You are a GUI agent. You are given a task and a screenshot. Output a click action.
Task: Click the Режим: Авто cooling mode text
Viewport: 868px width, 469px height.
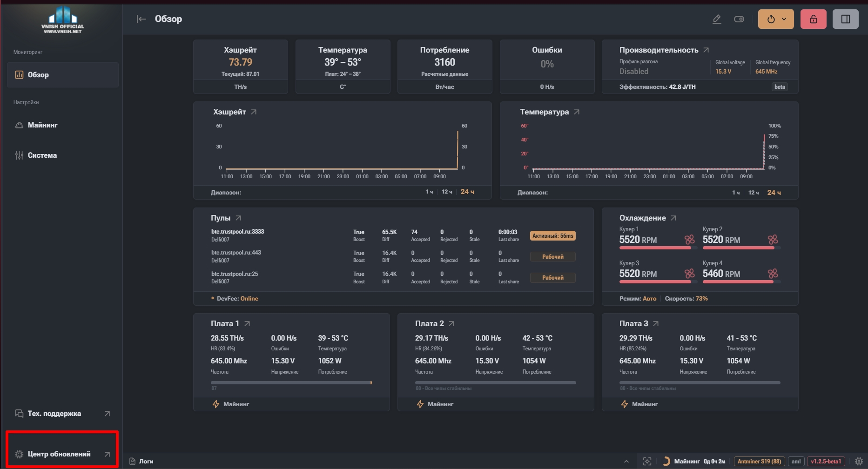638,299
